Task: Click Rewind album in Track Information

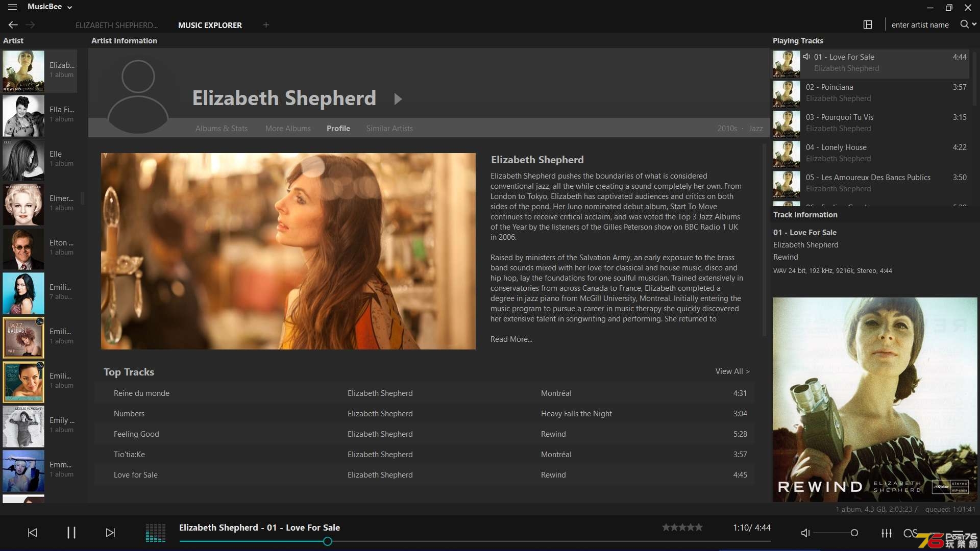Action: [x=785, y=257]
